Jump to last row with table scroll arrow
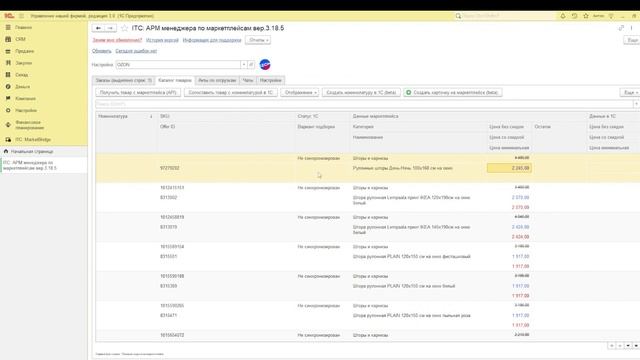This screenshot has height=360, width=640. [636, 346]
